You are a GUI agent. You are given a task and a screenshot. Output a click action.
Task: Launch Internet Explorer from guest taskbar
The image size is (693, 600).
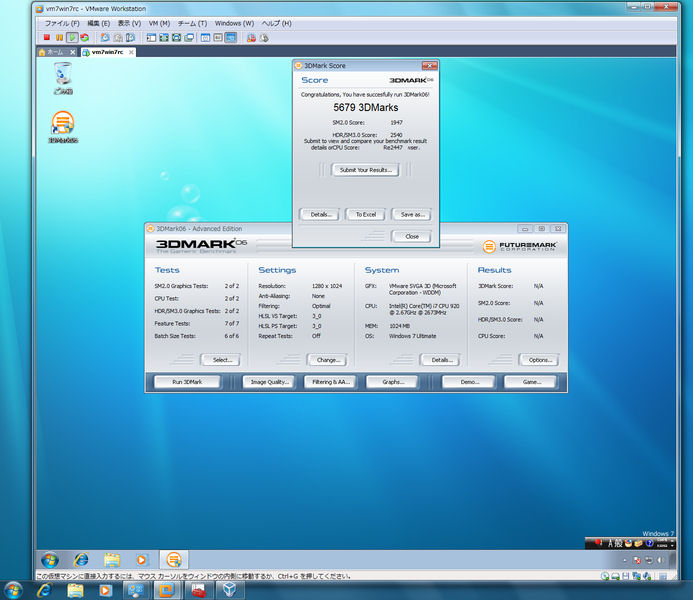[81, 560]
